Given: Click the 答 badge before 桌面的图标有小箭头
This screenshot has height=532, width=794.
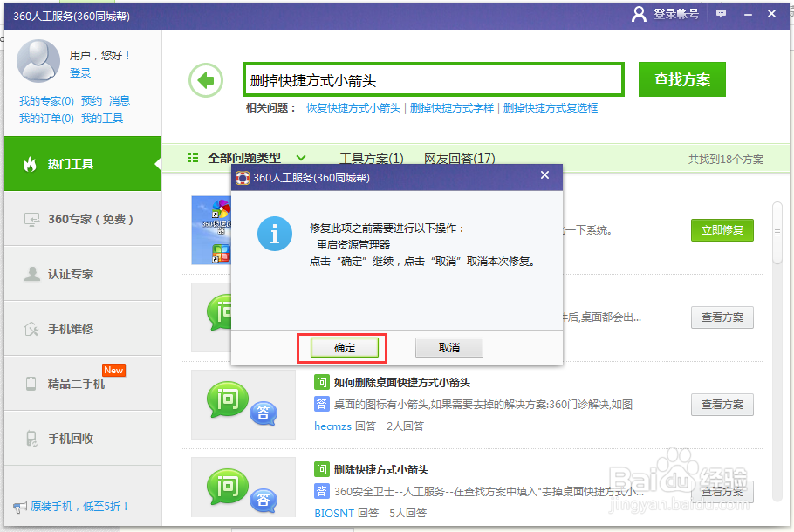Looking at the screenshot, I should [x=322, y=404].
